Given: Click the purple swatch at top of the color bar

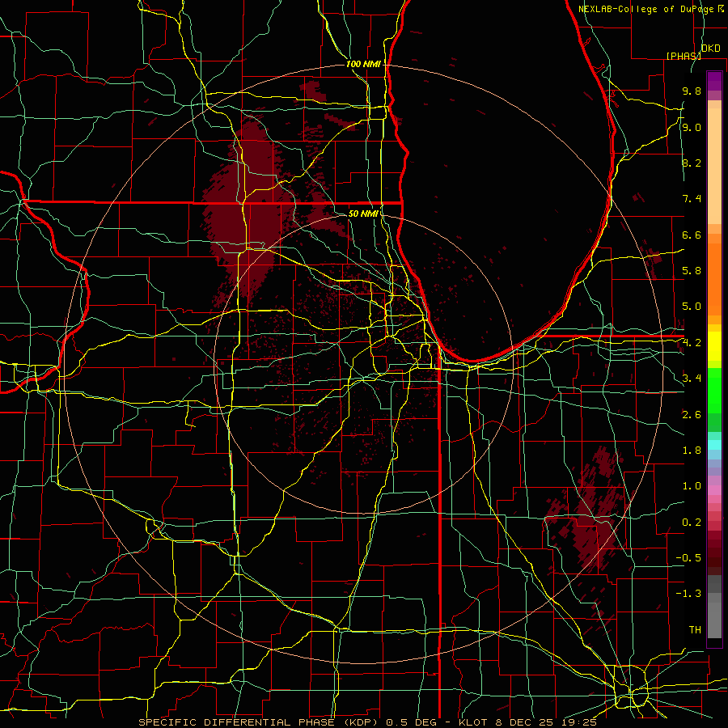Looking at the screenshot, I should tap(714, 81).
